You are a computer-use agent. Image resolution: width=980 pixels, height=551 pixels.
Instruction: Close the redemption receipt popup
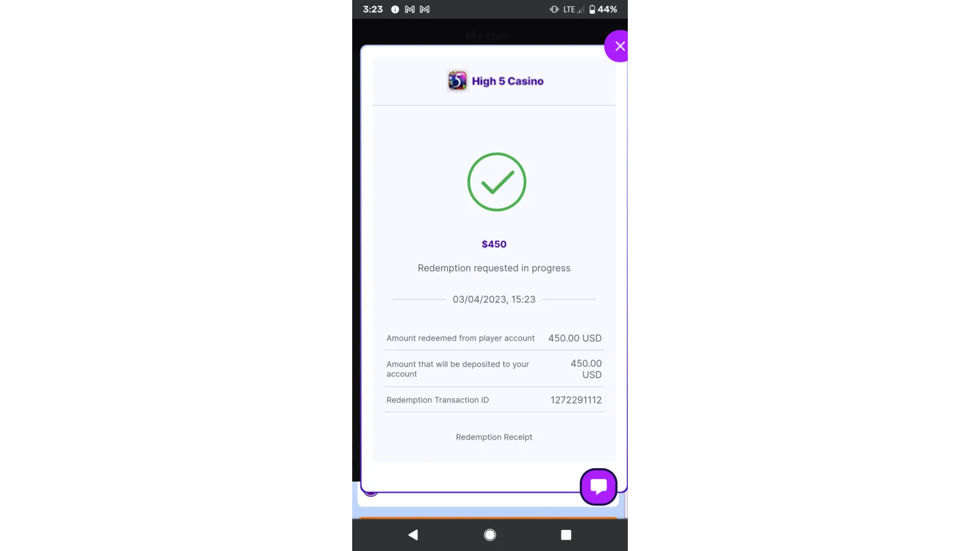[617, 46]
